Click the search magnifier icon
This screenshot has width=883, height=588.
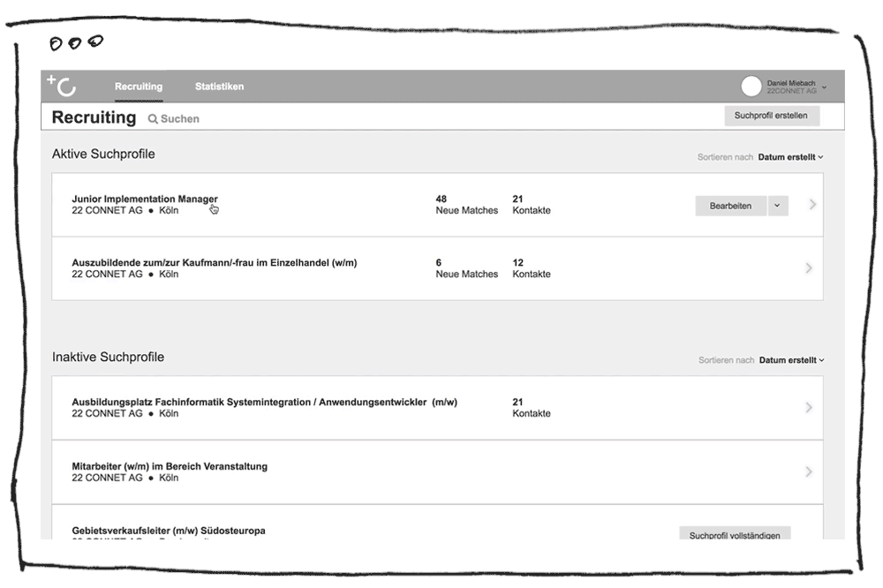(x=153, y=119)
